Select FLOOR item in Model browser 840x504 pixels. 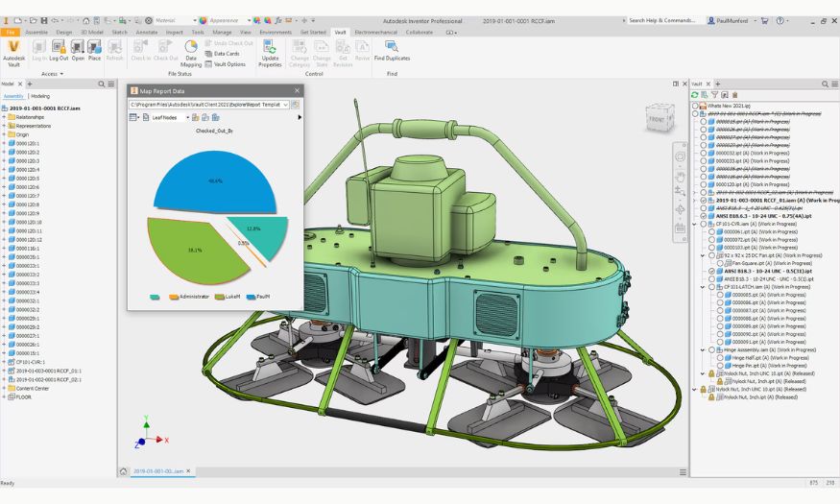(x=20, y=397)
